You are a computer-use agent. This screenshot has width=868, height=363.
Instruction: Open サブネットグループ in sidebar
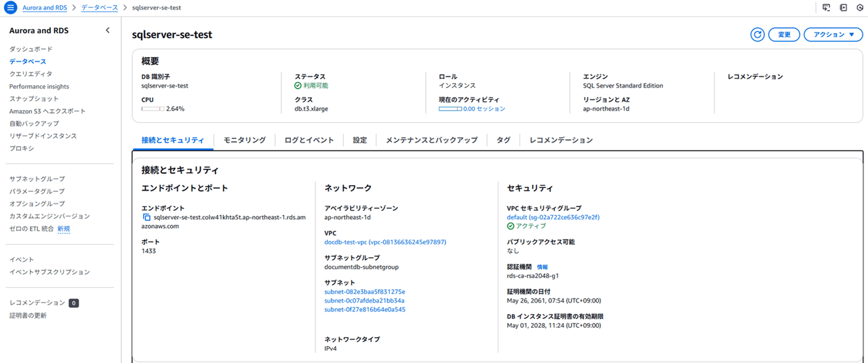[x=37, y=179]
